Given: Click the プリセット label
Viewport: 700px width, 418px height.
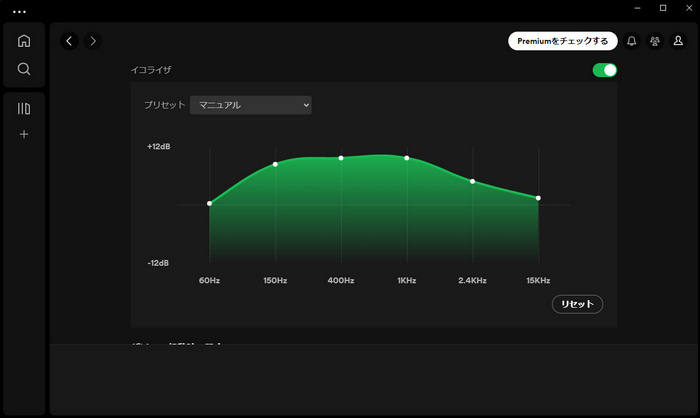Looking at the screenshot, I should point(164,105).
